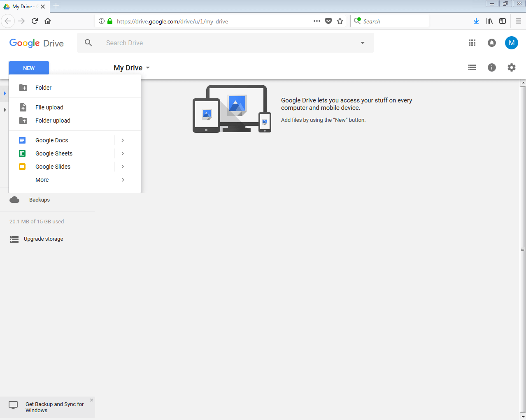Expand the Google Docs submenu arrow
The width and height of the screenshot is (526, 420).
(x=123, y=140)
